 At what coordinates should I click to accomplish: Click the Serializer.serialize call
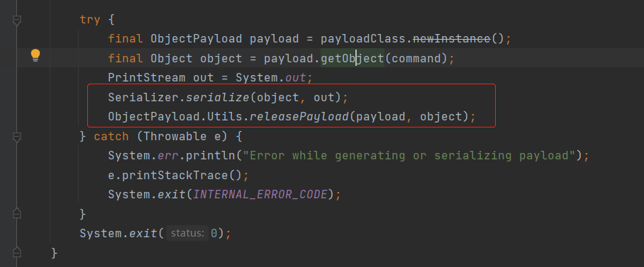(179, 98)
